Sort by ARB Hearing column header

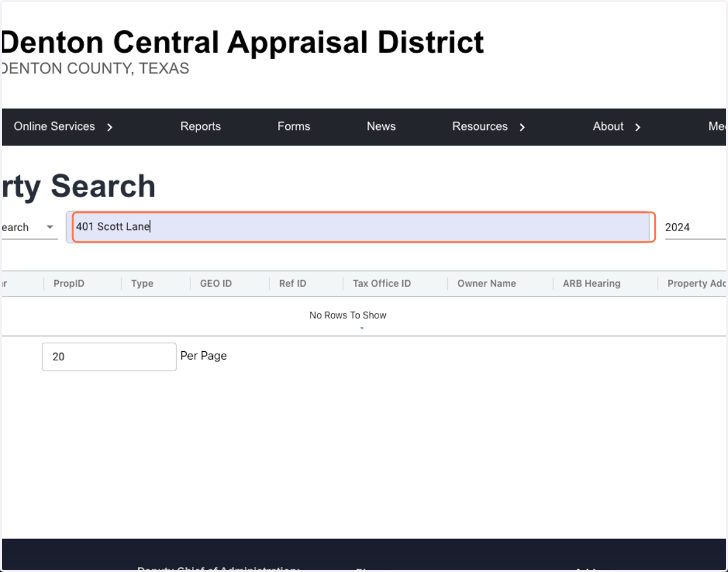coord(591,283)
